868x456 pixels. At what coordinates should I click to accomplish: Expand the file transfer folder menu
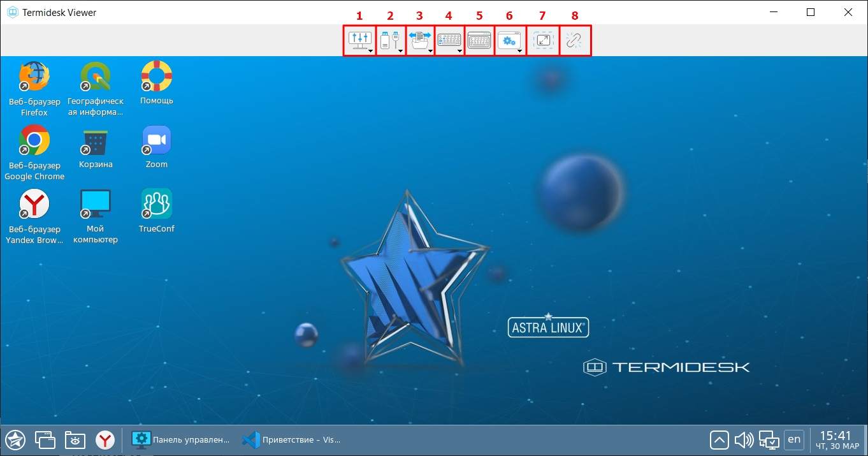coord(420,41)
